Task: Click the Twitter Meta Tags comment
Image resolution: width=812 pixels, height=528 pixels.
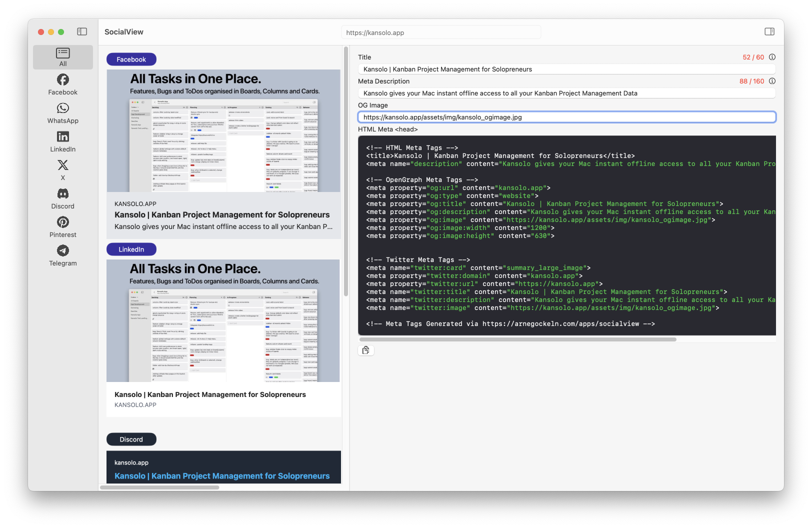Action: tap(418, 259)
